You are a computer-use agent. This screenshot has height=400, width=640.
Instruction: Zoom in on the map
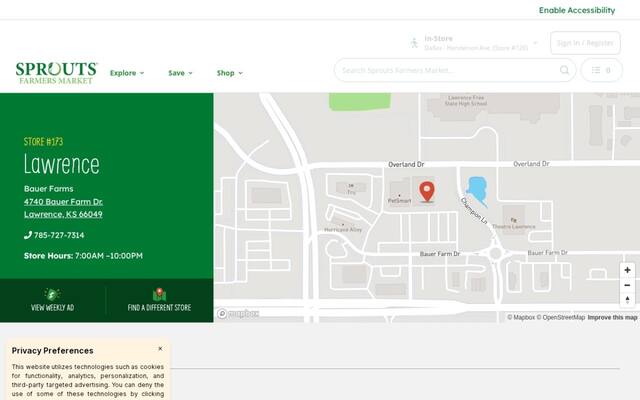point(627,270)
